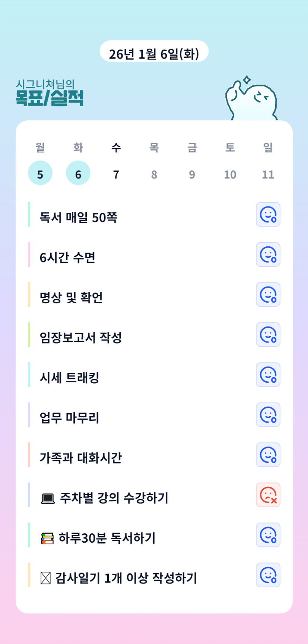The image size is (308, 644).
Task: Click smiley icon for 독서 매일 50쪽
Action: coord(268,215)
